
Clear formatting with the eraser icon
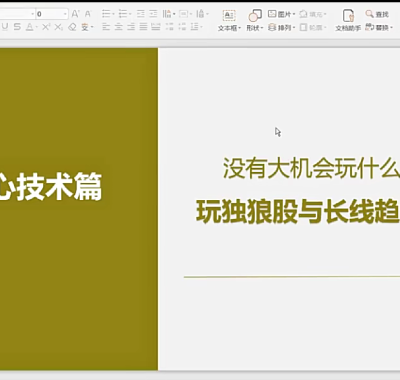point(72,27)
